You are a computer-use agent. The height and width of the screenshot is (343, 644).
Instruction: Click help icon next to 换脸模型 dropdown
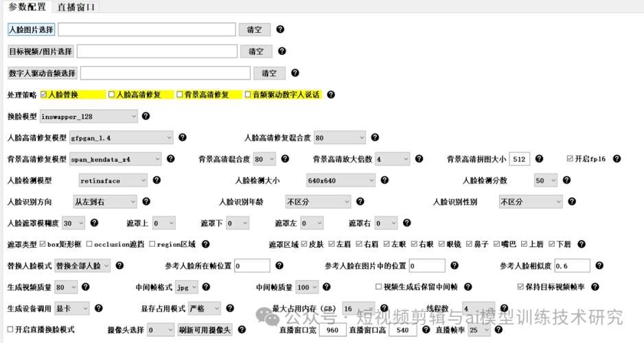coord(146,116)
